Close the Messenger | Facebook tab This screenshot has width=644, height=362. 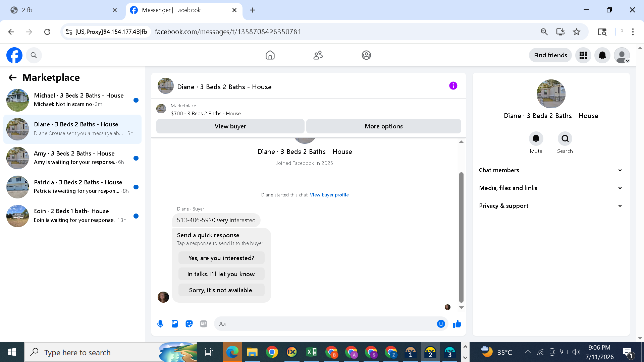(234, 10)
